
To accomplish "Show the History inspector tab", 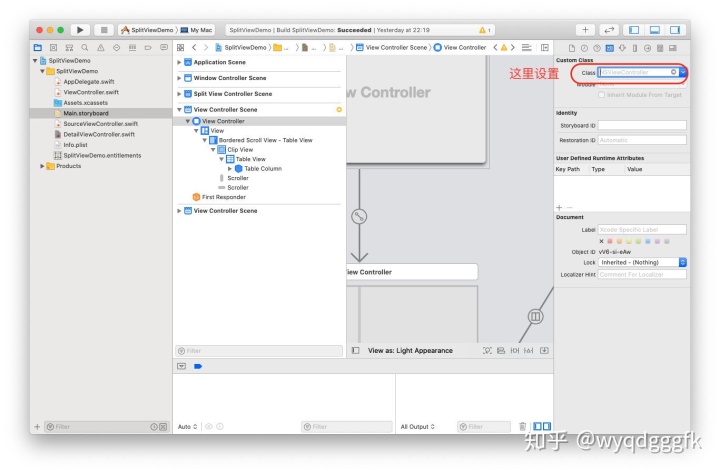I will pos(584,48).
